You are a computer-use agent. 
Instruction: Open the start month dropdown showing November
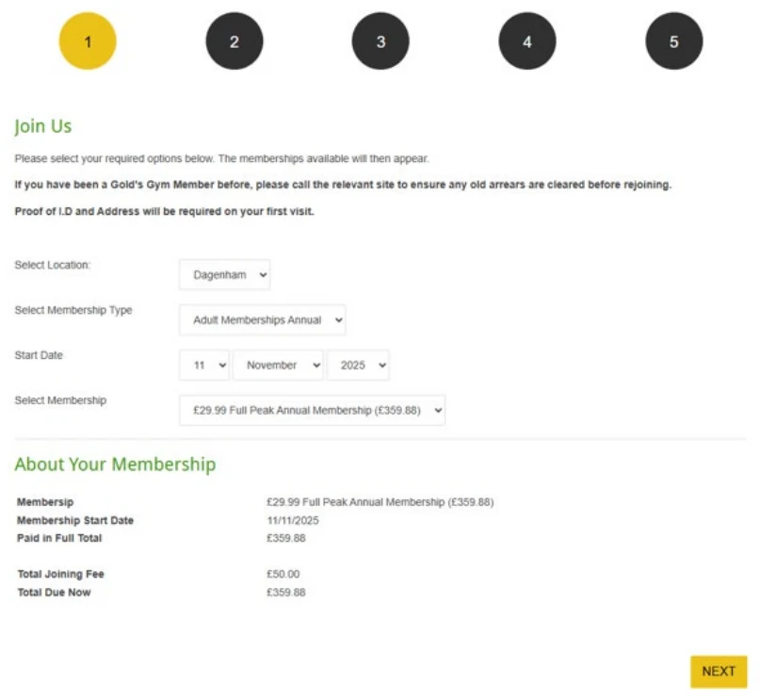[278, 365]
